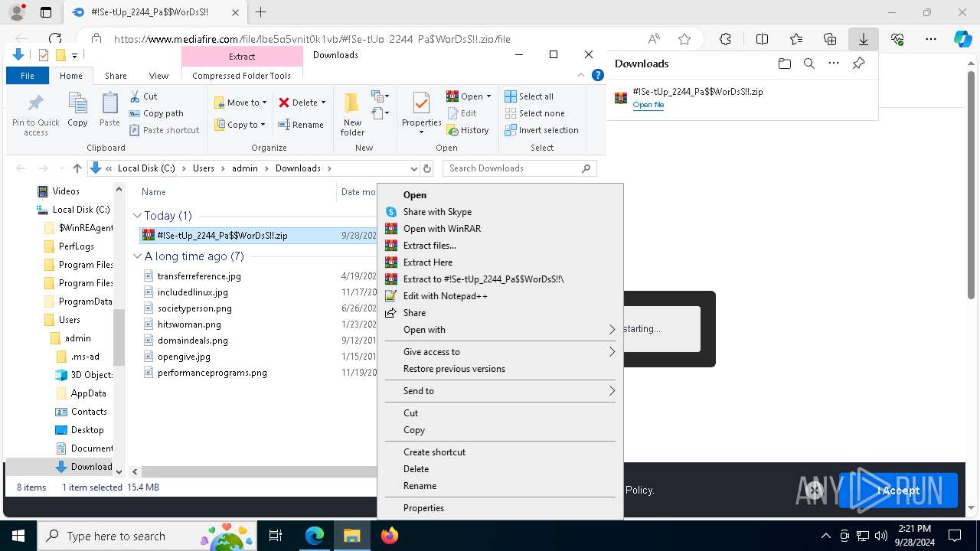Collapse the ribbon with chevron
The width and height of the screenshot is (980, 551).
(581, 75)
